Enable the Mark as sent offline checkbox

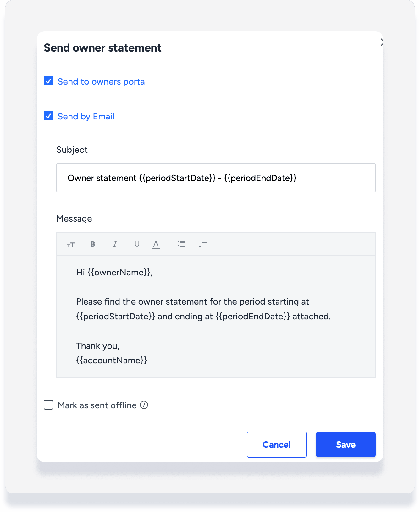point(48,405)
